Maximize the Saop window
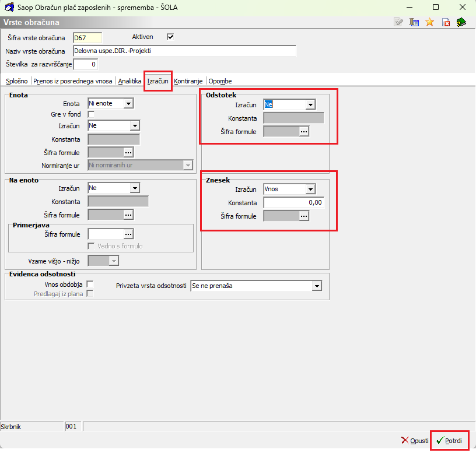The image size is (476, 453). (436, 7)
